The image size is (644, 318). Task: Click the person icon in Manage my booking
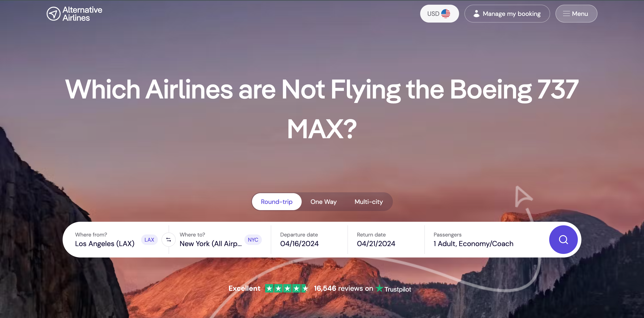click(x=476, y=14)
